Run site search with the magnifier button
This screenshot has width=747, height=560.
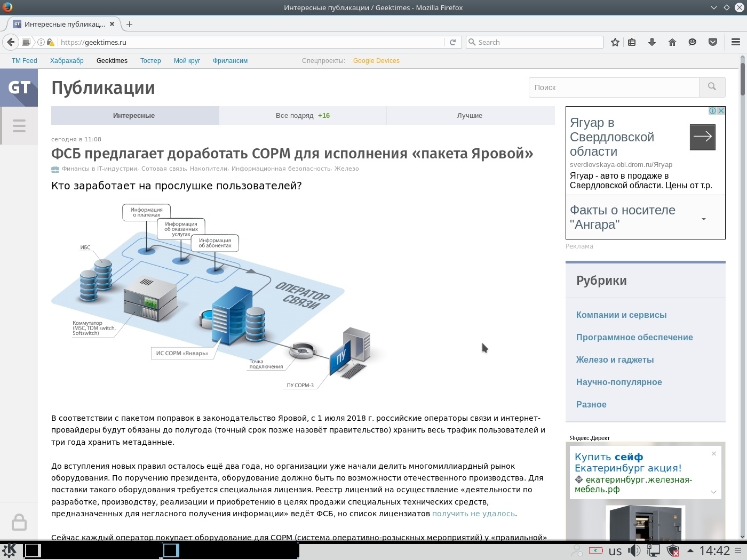(x=712, y=87)
